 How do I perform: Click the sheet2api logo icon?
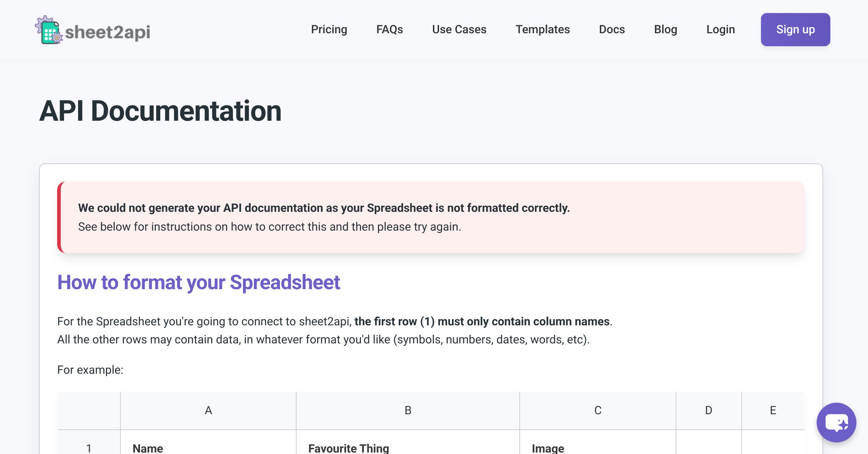[x=50, y=31]
